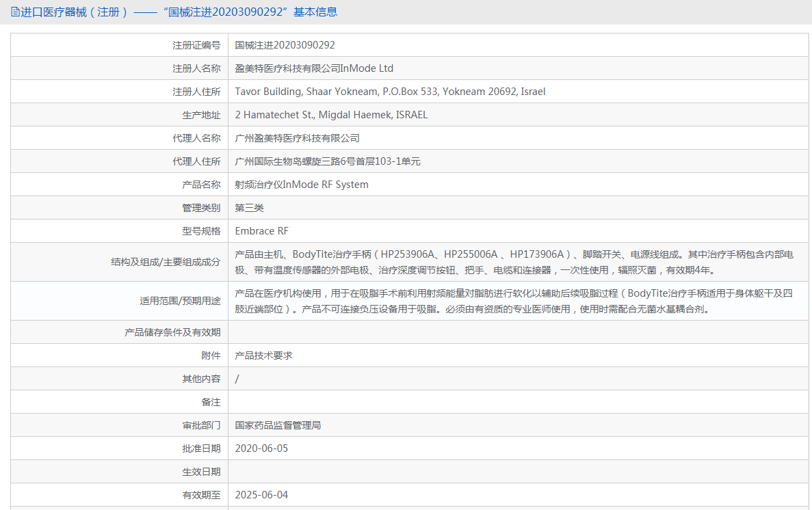Select the 产品储存条件及有效期 label
Viewport: 812px width, 510px height.
click(x=172, y=332)
